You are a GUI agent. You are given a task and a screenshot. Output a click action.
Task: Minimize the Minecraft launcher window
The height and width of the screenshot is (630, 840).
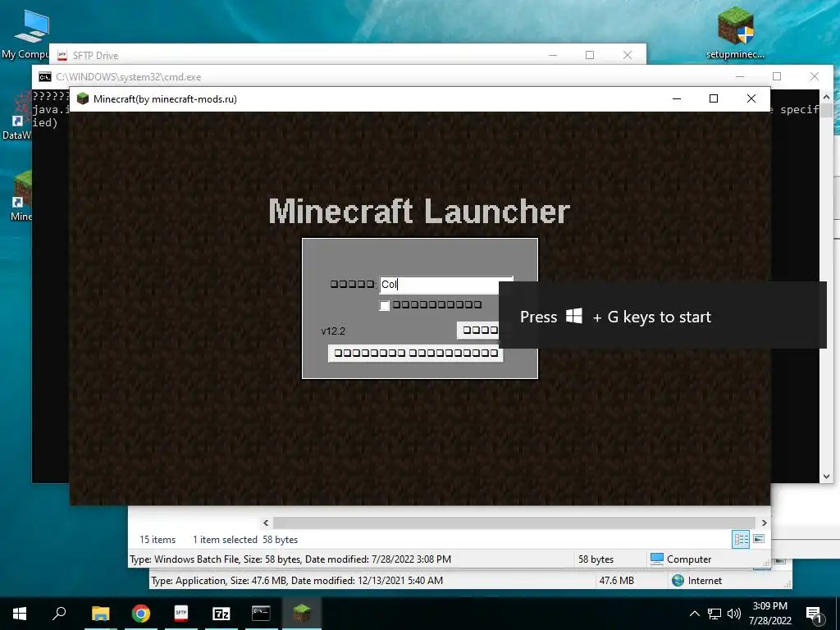click(x=677, y=98)
